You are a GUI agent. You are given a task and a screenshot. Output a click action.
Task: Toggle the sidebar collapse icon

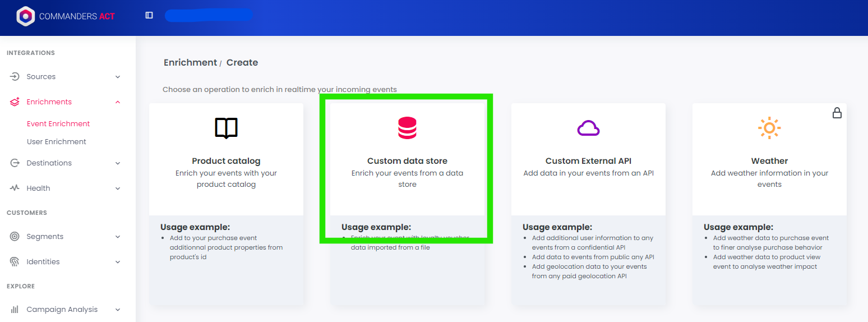149,15
